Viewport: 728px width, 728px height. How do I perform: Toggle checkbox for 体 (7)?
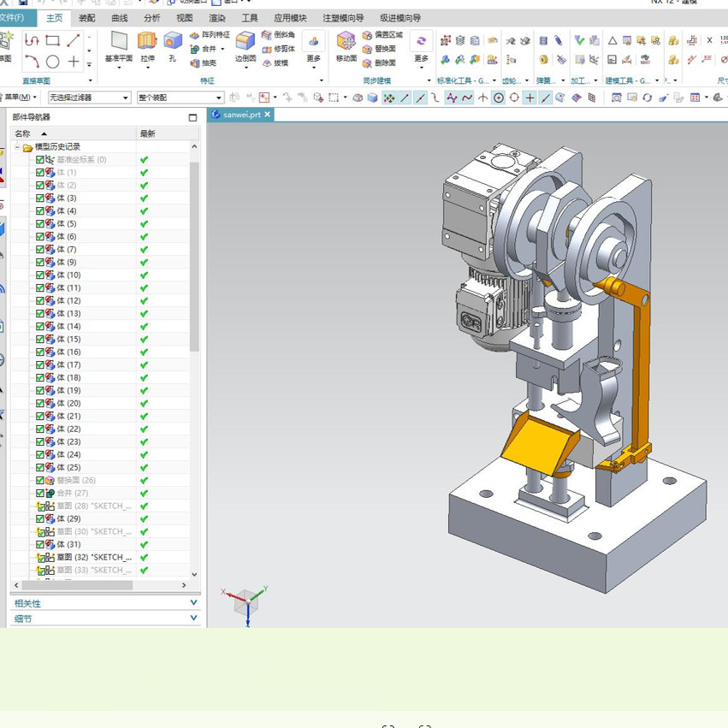[40, 249]
